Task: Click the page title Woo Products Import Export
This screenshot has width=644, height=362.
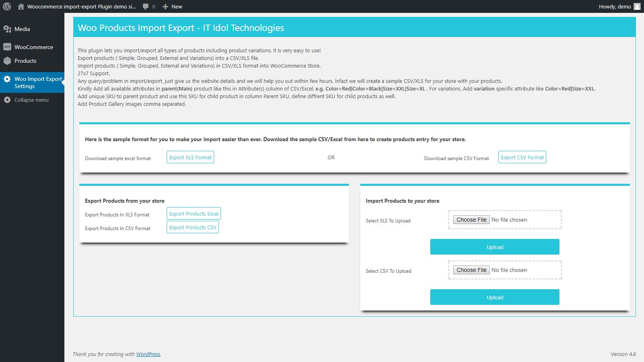Action: point(181,28)
